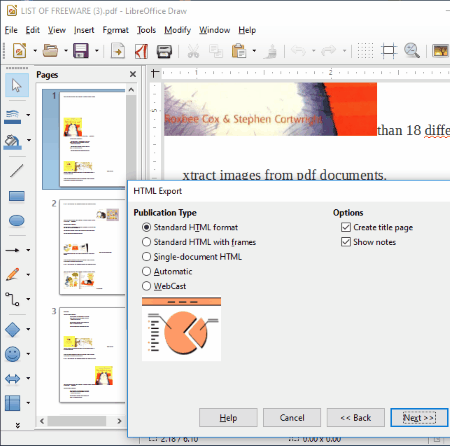Viewport: 450px width, 446px height.
Task: Select the Rectangle tool
Action: (17, 196)
